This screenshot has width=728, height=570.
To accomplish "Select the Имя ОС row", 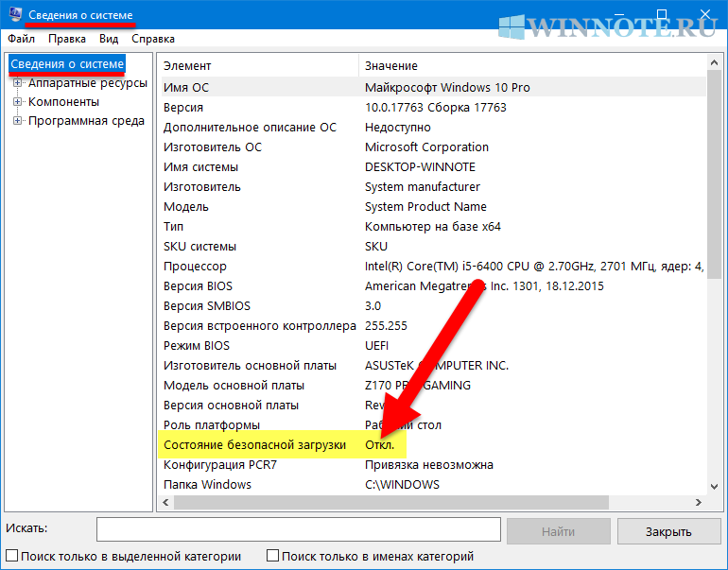I will click(x=434, y=87).
